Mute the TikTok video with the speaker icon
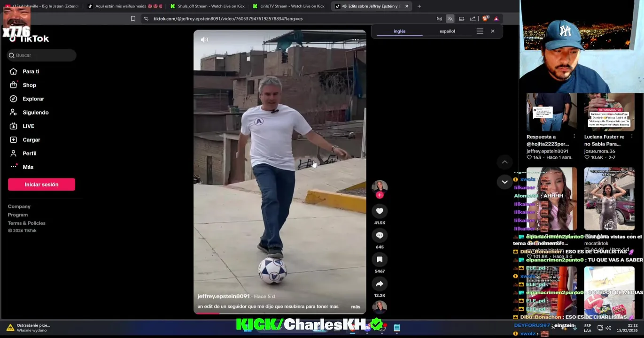 (204, 40)
